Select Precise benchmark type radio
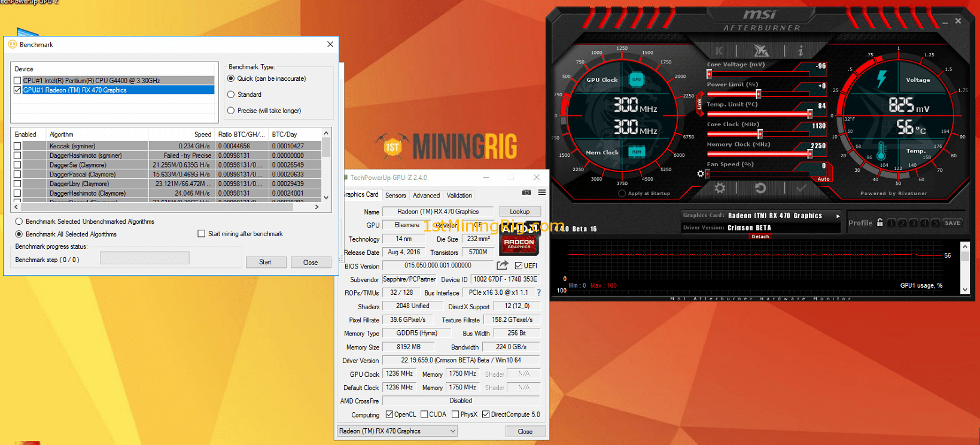 pos(231,111)
